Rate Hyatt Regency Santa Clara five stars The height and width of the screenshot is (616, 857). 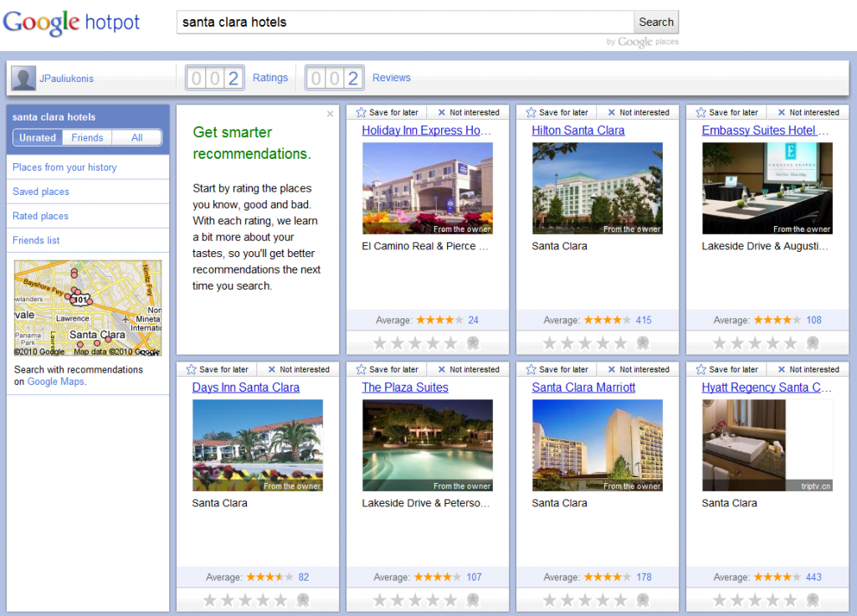point(790,601)
